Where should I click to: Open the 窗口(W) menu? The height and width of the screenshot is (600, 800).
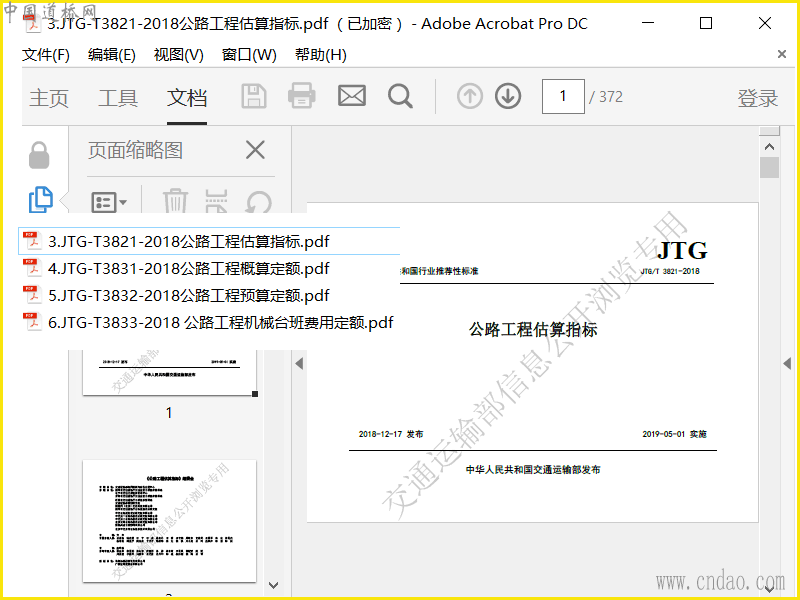click(249, 55)
